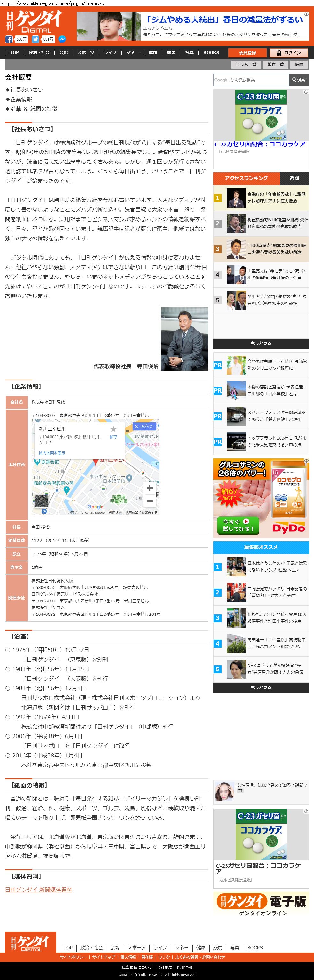Click the Twitter icon in header

pos(35,39)
